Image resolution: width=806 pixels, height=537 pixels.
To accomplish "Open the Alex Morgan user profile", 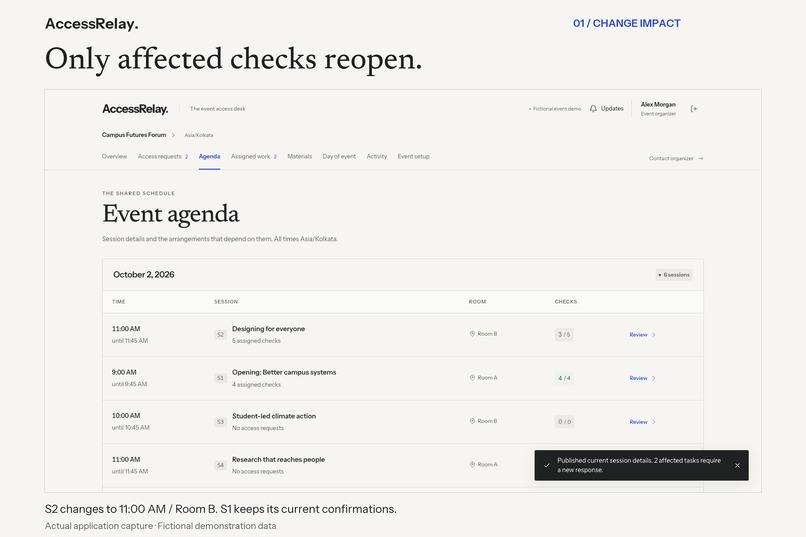I will point(658,108).
